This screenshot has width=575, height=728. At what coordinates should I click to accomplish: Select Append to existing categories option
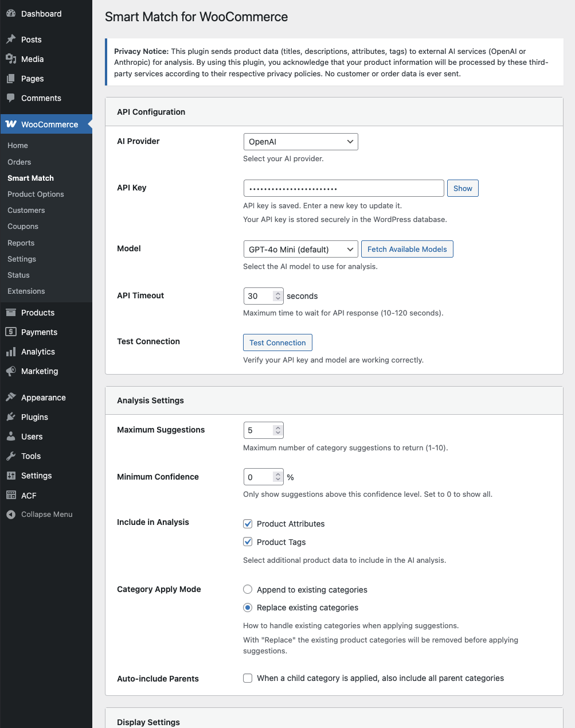coord(248,589)
